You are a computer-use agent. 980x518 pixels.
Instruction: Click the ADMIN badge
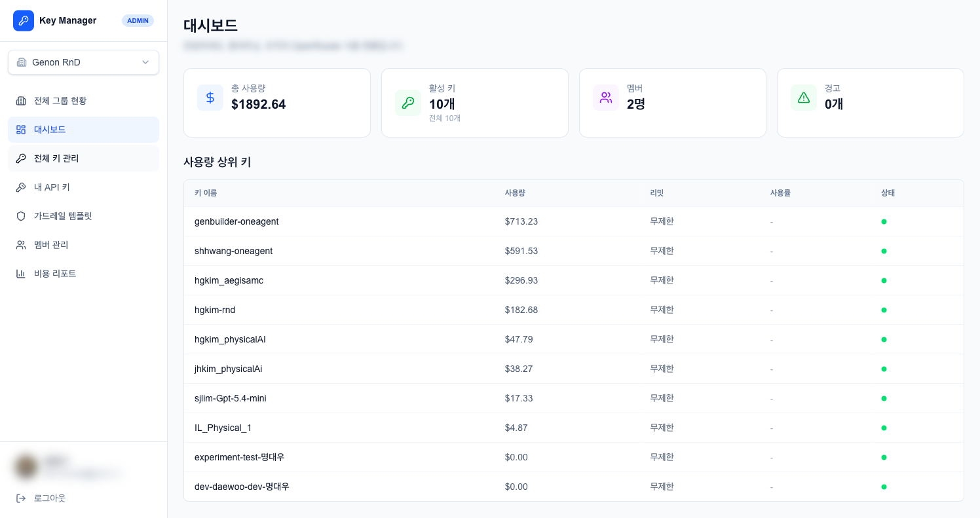click(138, 20)
